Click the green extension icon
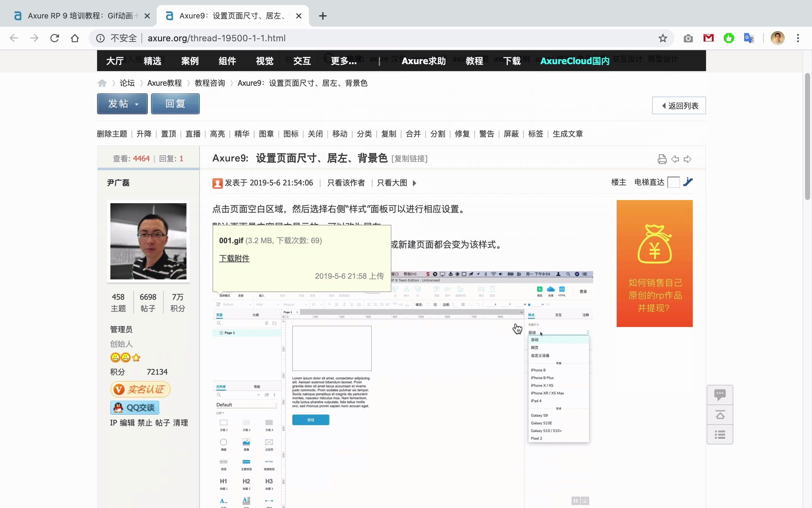 (x=729, y=38)
